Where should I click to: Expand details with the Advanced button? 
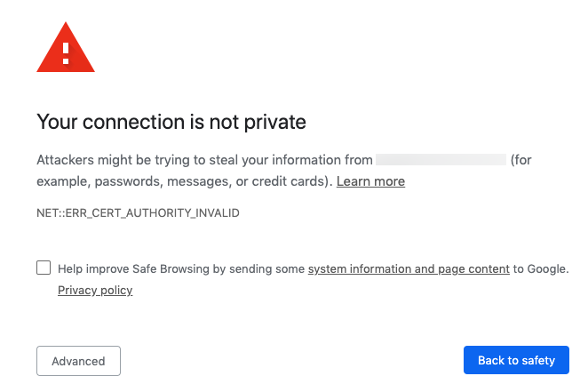pyautogui.click(x=78, y=361)
